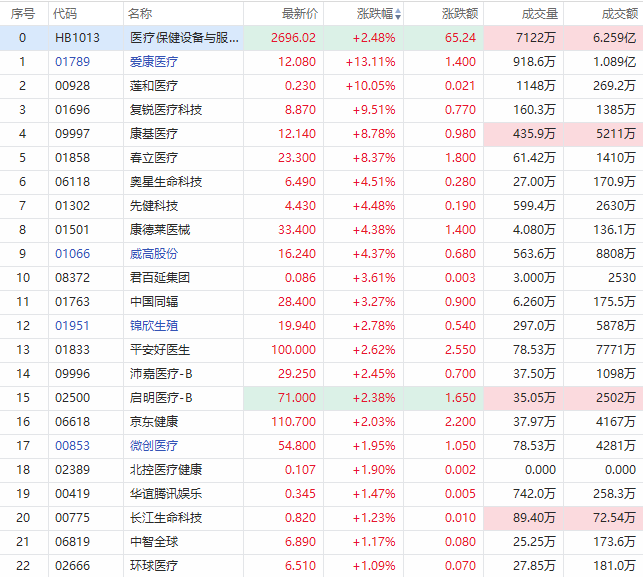Click stock code 06118

[72, 182]
